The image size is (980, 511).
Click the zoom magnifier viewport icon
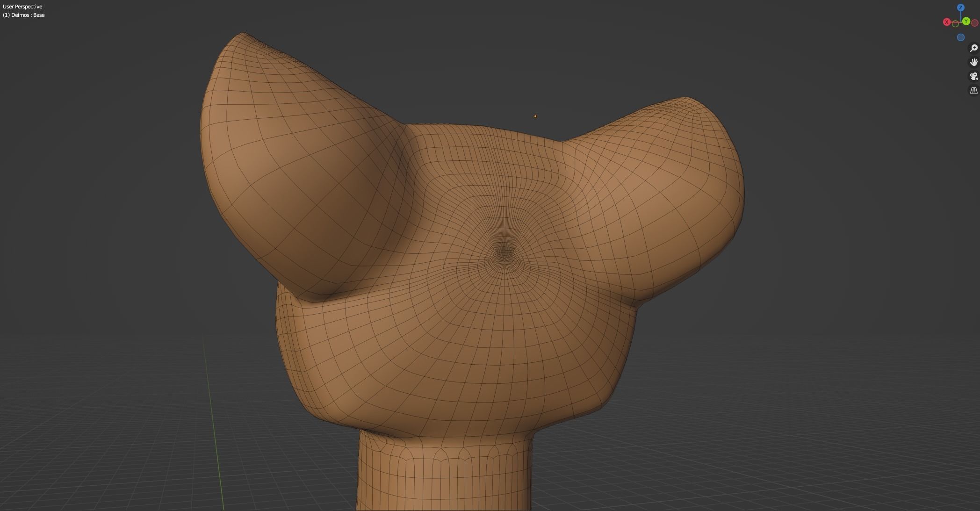(x=974, y=48)
